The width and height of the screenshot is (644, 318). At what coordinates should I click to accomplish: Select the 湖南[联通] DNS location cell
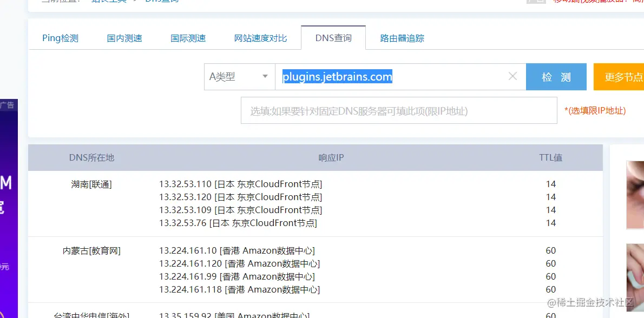pos(91,184)
